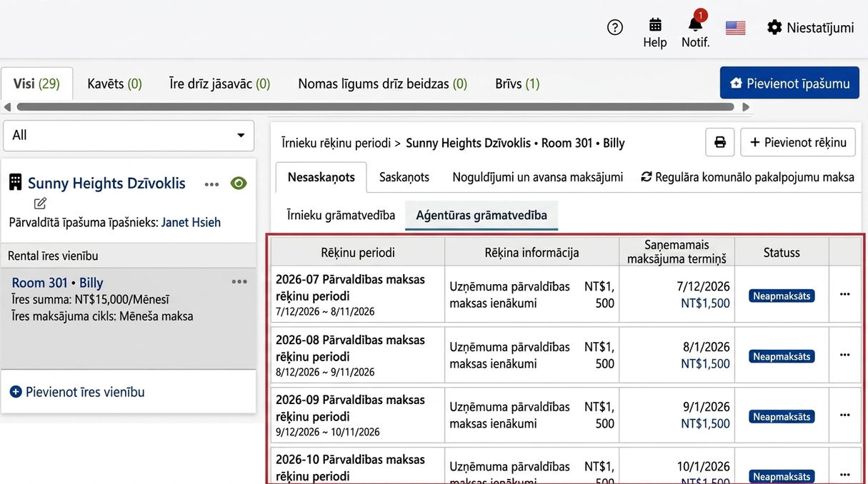
Task: Select the Visi (29) tab
Action: click(36, 84)
